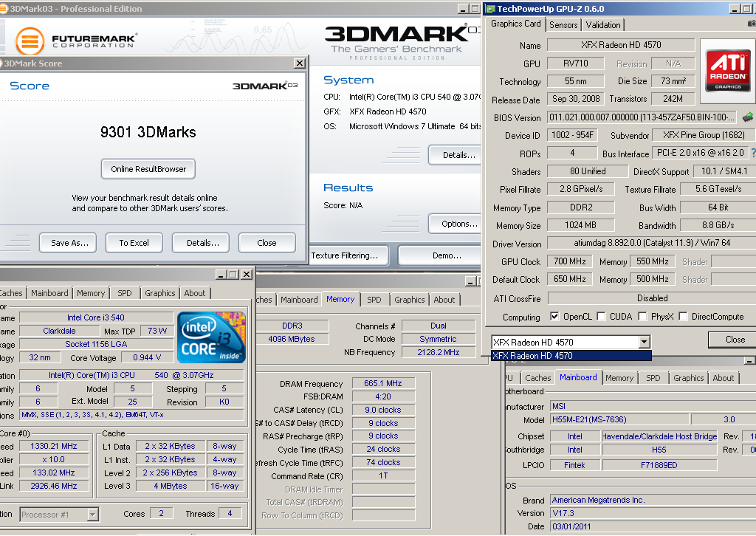The image size is (756, 536).
Task: Click the Online ResultBrowser button
Action: coord(148,169)
